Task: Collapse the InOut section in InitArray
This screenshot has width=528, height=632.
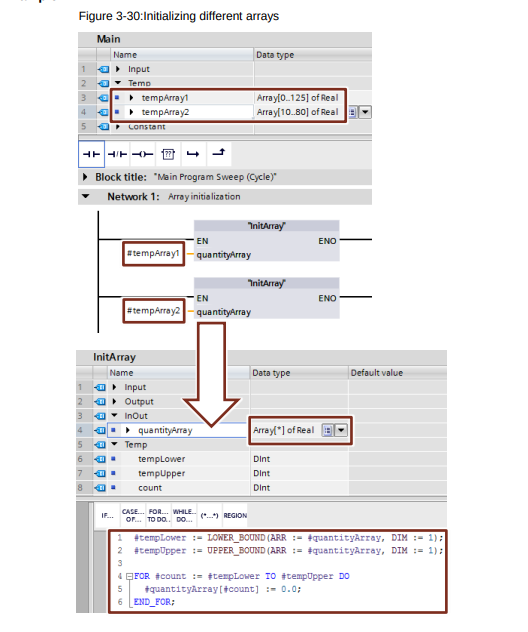Action: click(x=114, y=416)
